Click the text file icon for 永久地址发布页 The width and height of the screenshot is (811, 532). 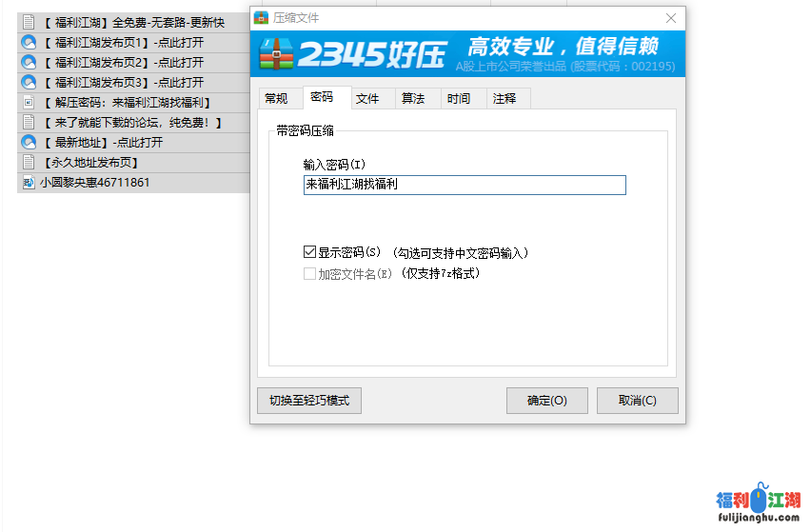coord(29,162)
